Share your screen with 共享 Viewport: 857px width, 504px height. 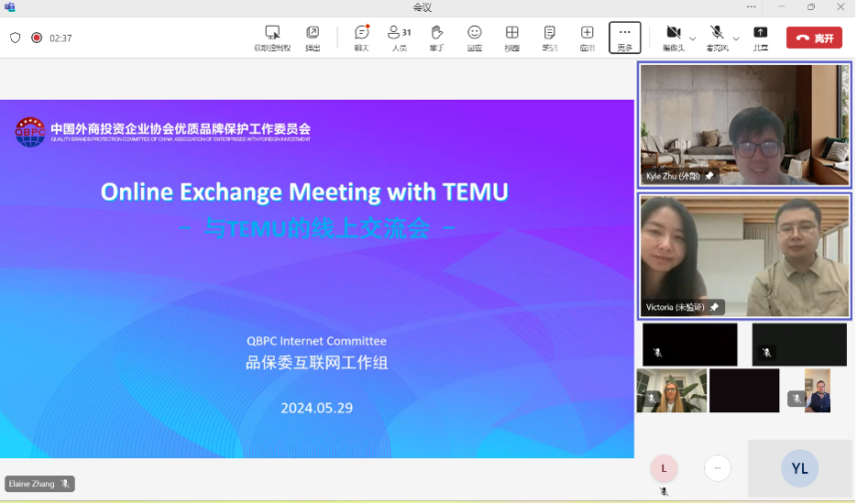(x=760, y=38)
